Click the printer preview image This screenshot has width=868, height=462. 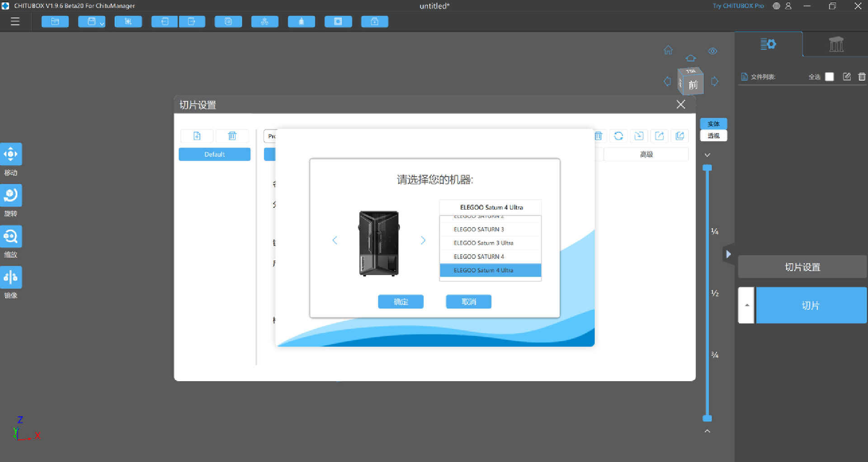379,243
